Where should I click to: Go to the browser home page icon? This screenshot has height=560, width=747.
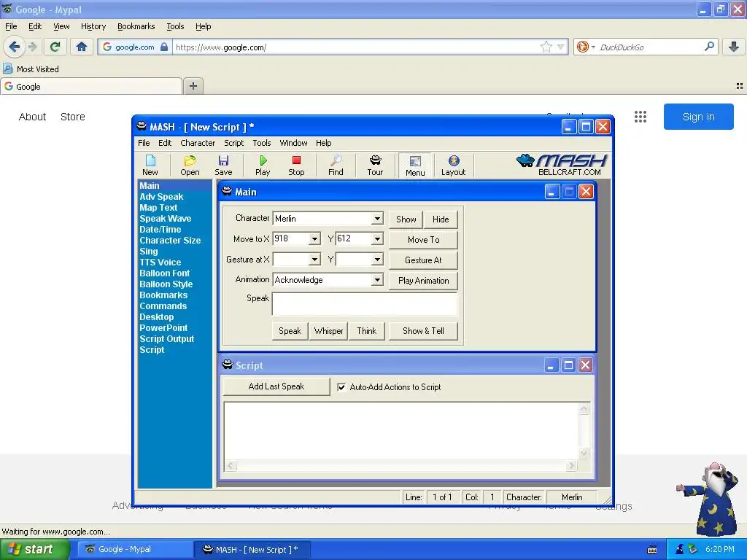[x=82, y=47]
